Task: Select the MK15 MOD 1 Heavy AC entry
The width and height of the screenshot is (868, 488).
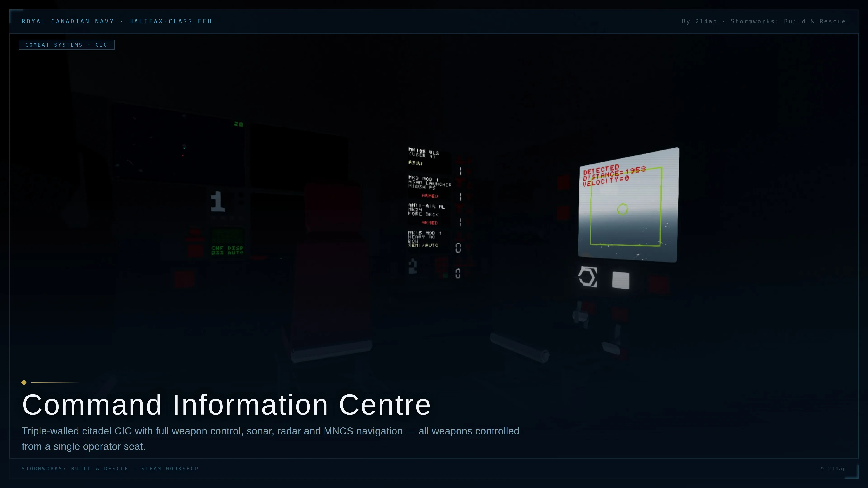Action: [x=424, y=235]
